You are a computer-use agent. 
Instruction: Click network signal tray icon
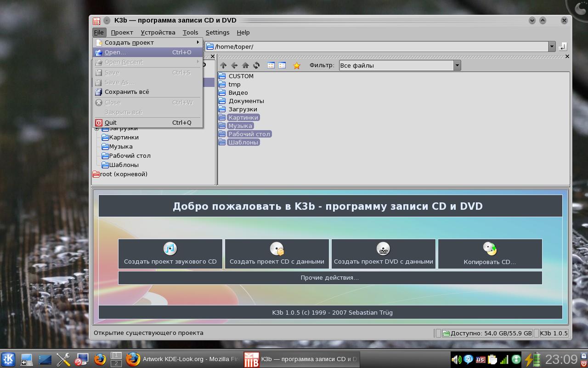504,360
